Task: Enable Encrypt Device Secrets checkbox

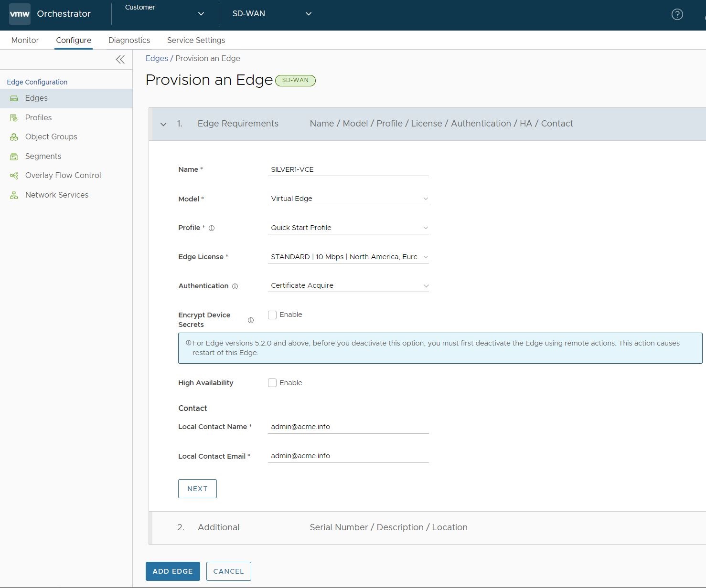Action: (x=272, y=315)
